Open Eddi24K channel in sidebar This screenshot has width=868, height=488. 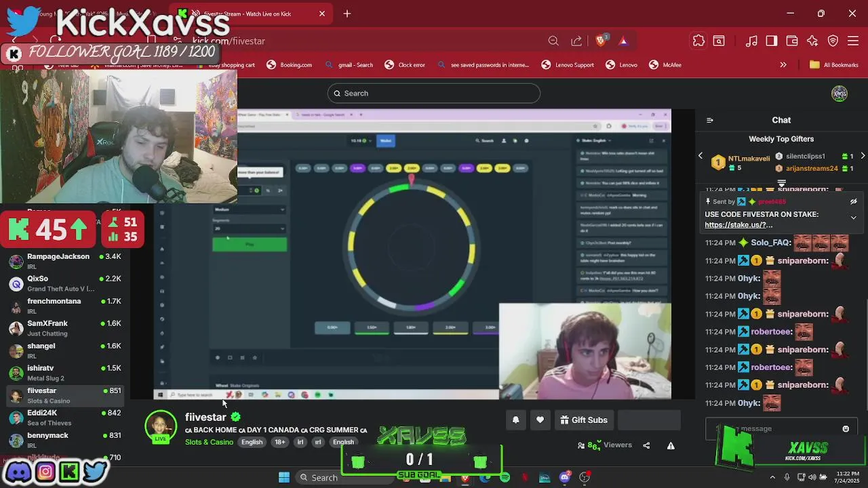click(x=64, y=418)
